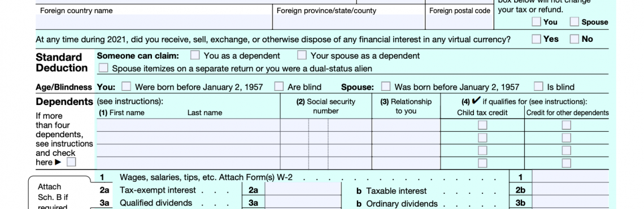644x209 pixels.
Task: Check 'Your spouse as a dependent' box
Action: [302, 55]
